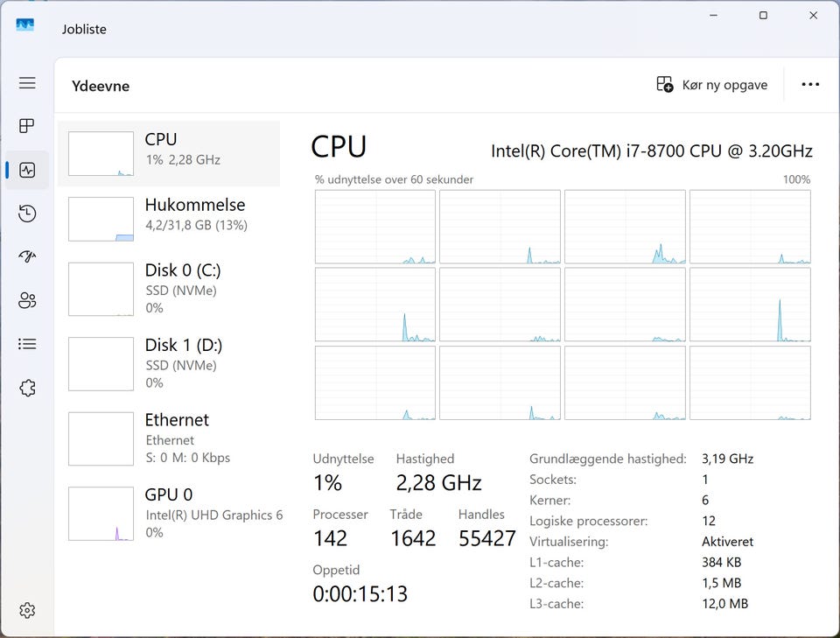This screenshot has height=638, width=840.
Task: Open the Users page icon
Action: click(x=27, y=301)
